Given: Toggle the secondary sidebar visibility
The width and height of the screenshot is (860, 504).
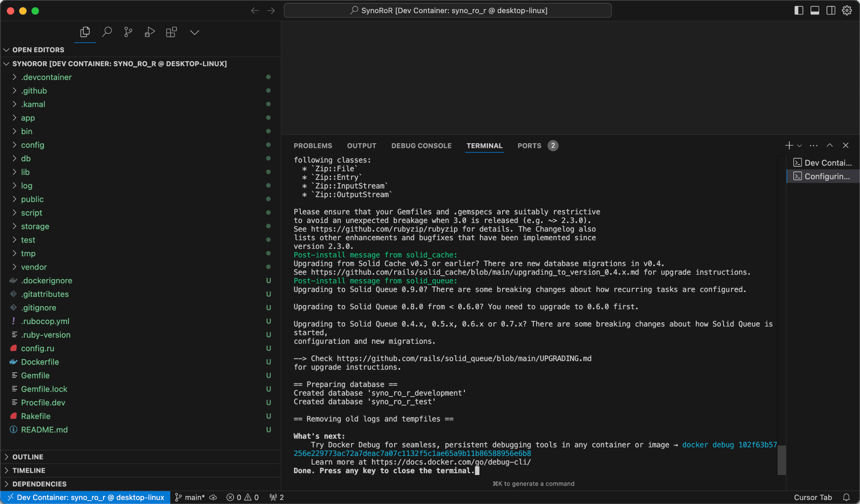Looking at the screenshot, I should [831, 10].
